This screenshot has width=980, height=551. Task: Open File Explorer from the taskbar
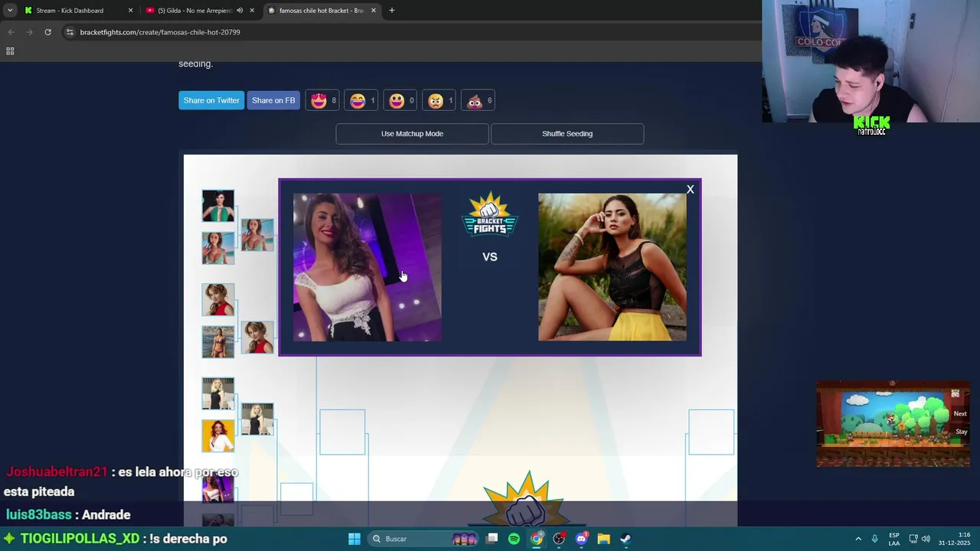pos(603,539)
